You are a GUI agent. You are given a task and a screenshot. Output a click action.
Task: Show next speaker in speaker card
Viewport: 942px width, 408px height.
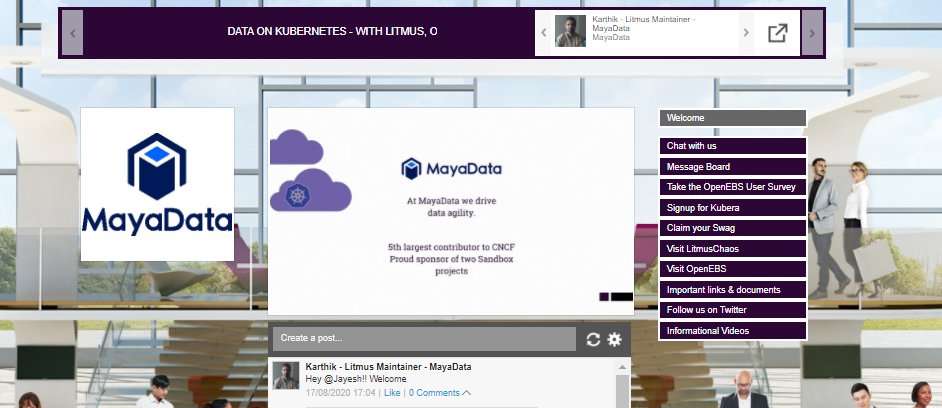point(746,32)
